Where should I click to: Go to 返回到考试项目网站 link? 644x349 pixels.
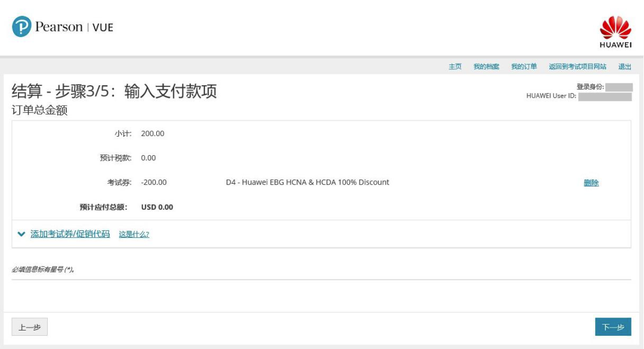click(577, 67)
